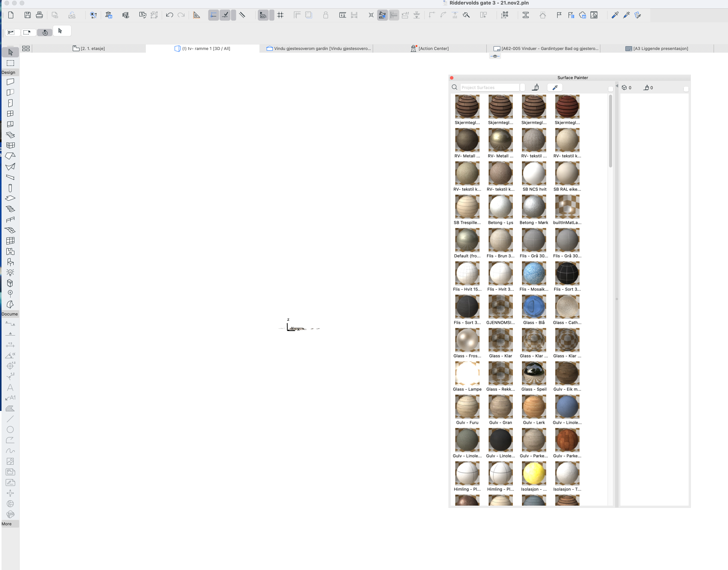Open the dropdown beside Project Surfaces search
Viewport: 728px width, 570px height.
pyautogui.click(x=523, y=87)
